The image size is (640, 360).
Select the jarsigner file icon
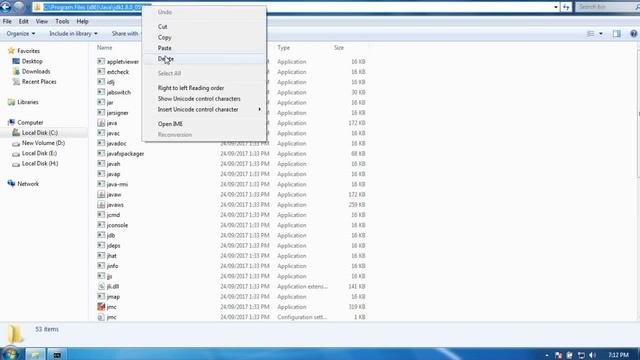coord(101,113)
